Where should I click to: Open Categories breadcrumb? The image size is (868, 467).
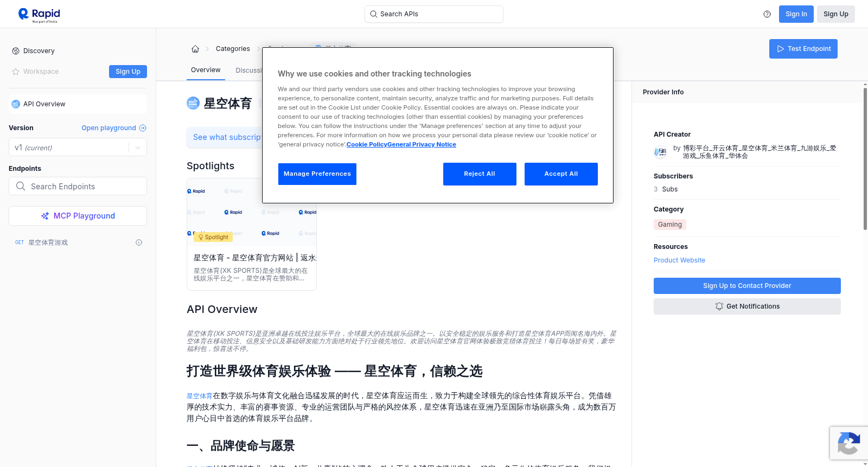click(x=233, y=49)
